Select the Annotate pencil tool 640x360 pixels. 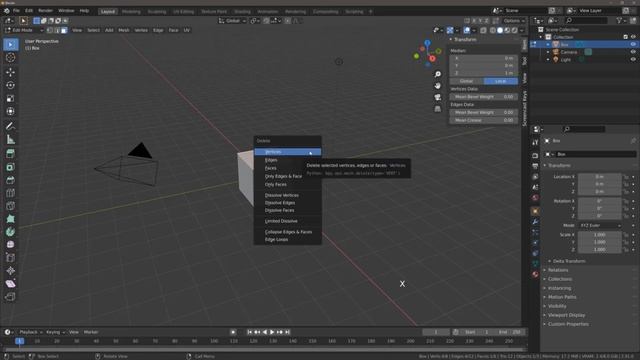pyautogui.click(x=11, y=126)
